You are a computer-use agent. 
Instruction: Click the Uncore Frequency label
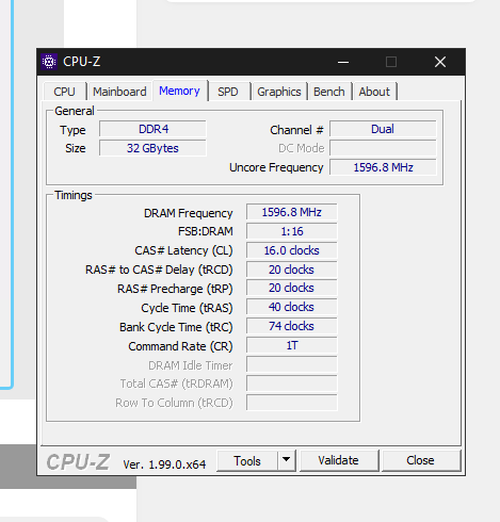point(276,167)
